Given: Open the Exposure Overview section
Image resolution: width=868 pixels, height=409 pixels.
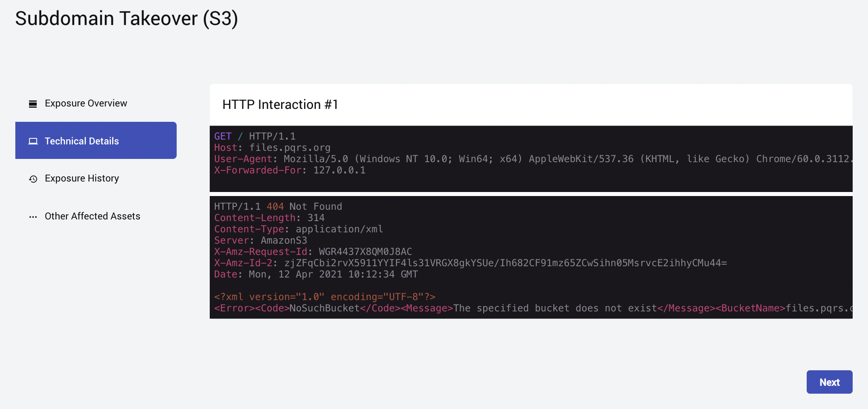Looking at the screenshot, I should point(86,104).
